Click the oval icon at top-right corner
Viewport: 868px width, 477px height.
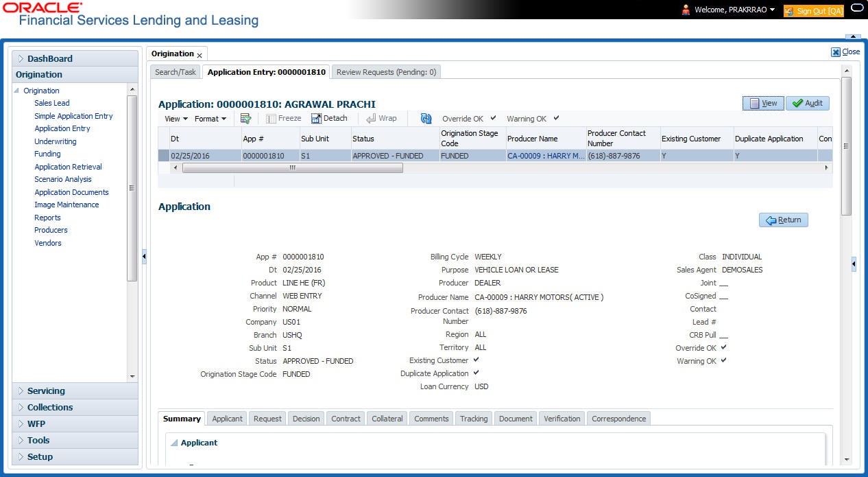pyautogui.click(x=857, y=8)
